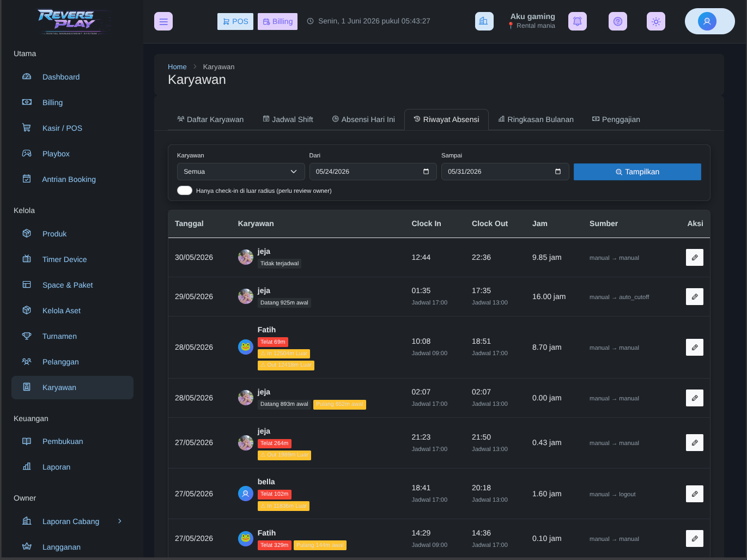
Task: Switch theme with the sun icon
Action: pyautogui.click(x=656, y=21)
